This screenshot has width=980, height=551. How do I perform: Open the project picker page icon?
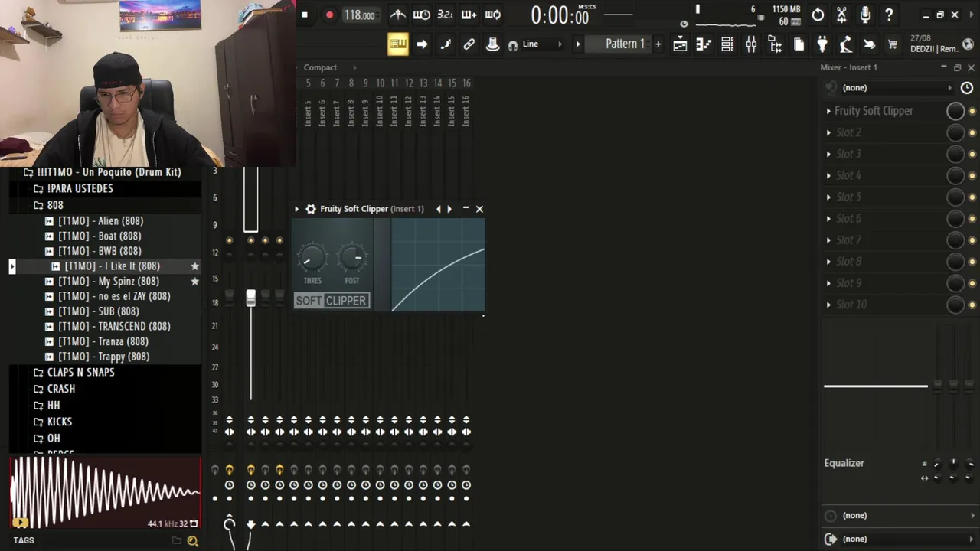pyautogui.click(x=799, y=45)
